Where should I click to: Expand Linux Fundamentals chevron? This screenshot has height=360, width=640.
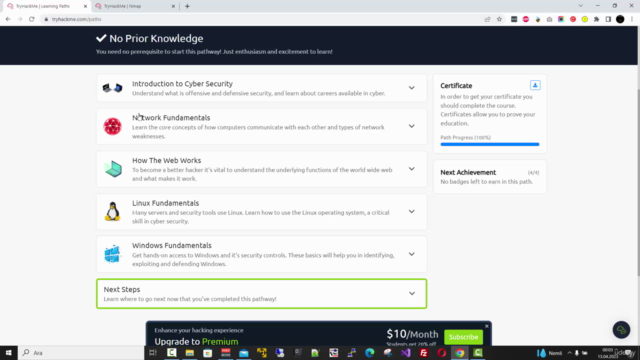411,211
